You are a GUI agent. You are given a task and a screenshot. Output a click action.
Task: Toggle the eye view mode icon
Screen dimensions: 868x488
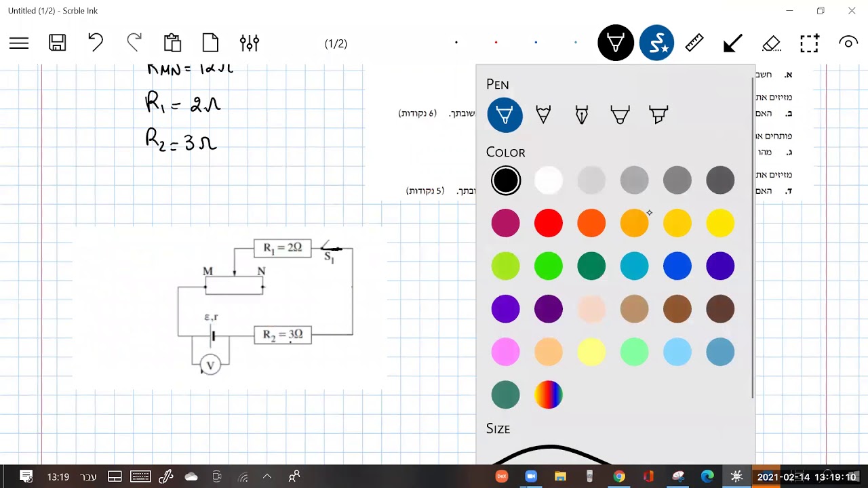click(848, 43)
